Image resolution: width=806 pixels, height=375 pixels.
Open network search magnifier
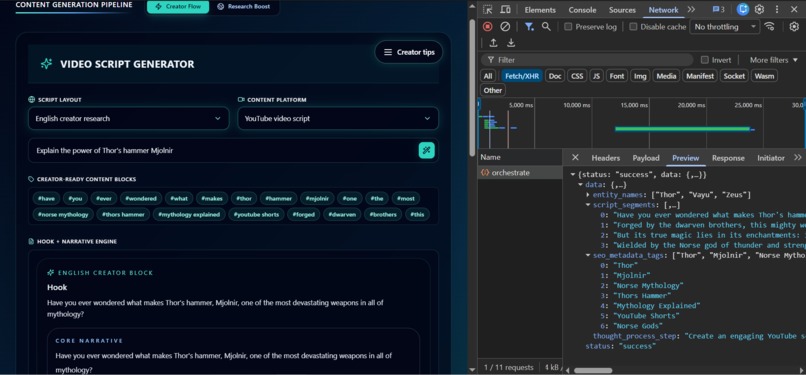[x=546, y=26]
